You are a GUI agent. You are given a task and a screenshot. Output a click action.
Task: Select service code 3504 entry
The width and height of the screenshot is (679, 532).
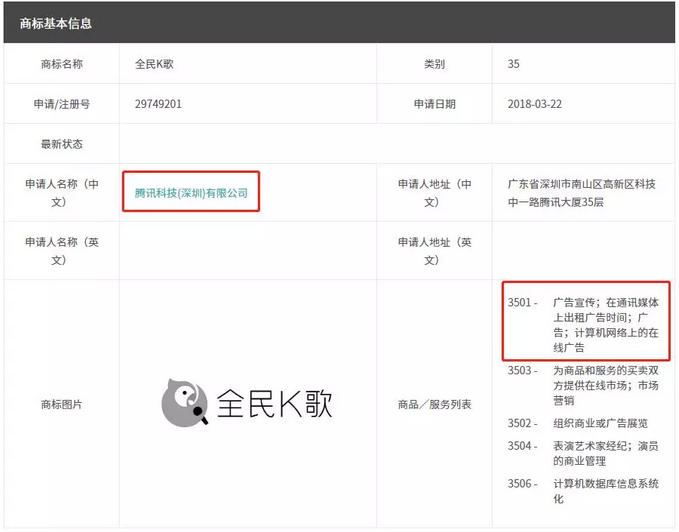click(x=523, y=445)
